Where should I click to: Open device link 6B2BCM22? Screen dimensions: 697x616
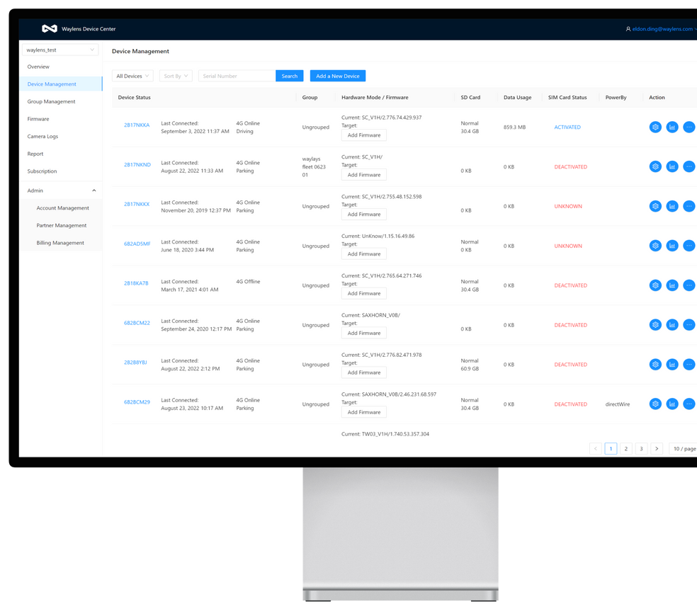click(137, 323)
